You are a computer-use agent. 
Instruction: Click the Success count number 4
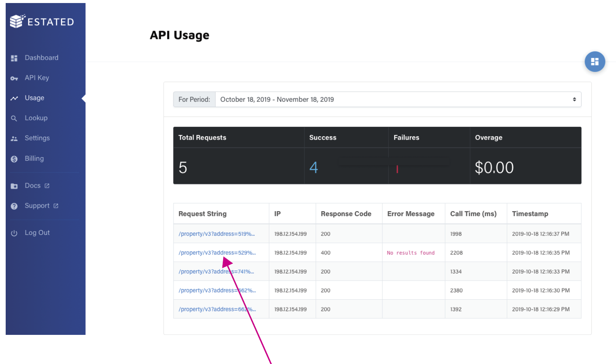(313, 167)
